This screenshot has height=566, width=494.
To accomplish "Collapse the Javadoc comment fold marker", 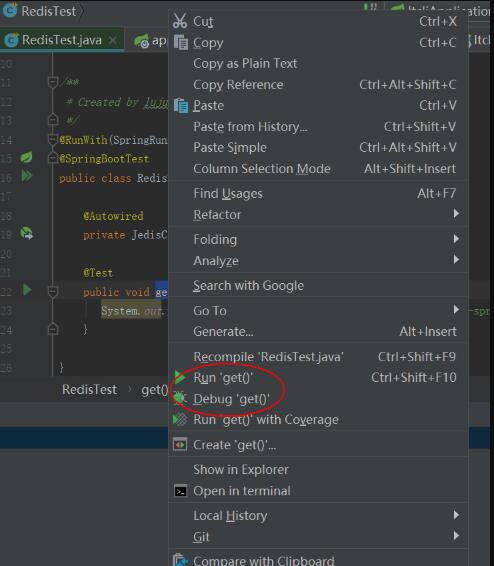I will point(53,82).
